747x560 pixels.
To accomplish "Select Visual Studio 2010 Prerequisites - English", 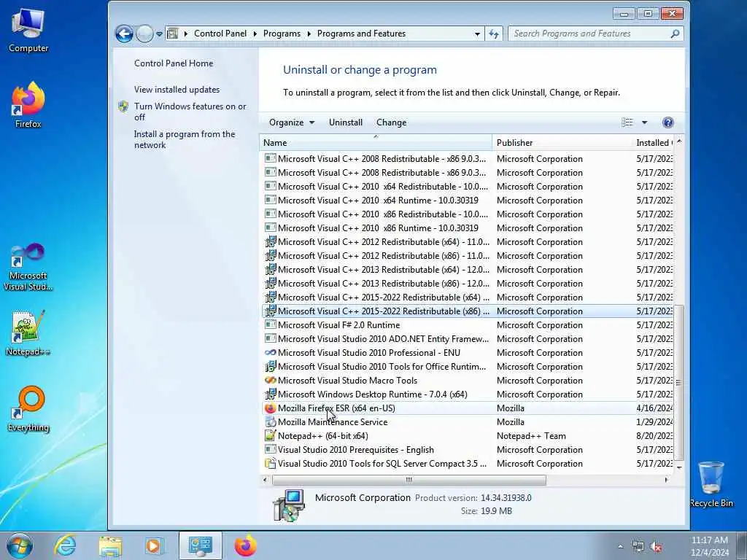I will 468,450.
